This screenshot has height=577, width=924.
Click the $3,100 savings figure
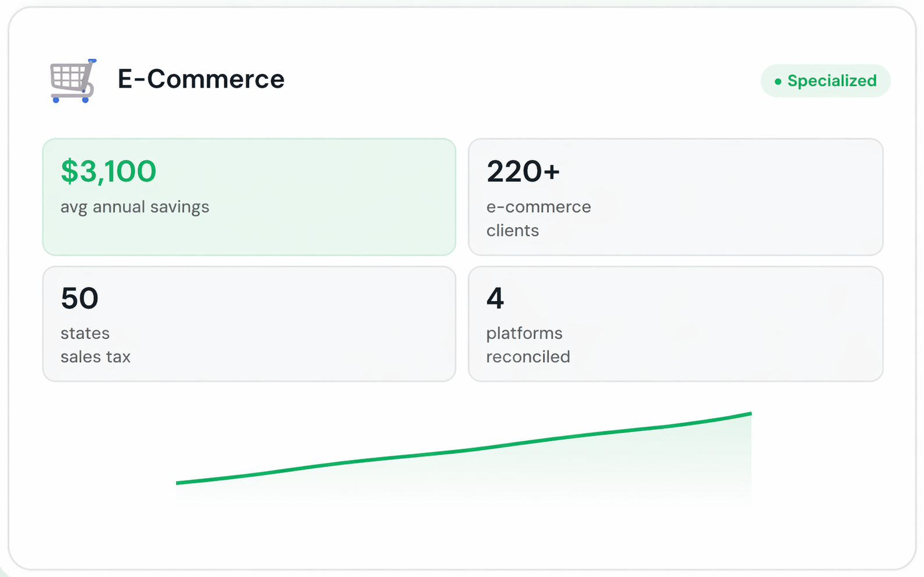[108, 171]
